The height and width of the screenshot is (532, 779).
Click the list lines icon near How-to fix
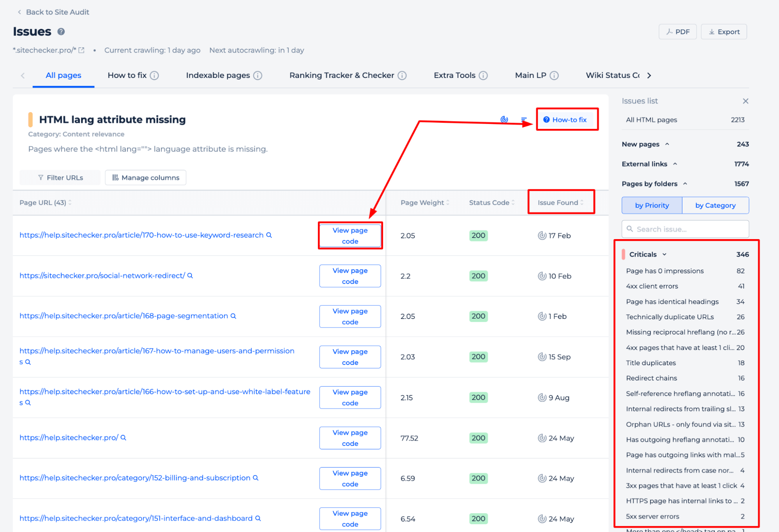tap(524, 120)
